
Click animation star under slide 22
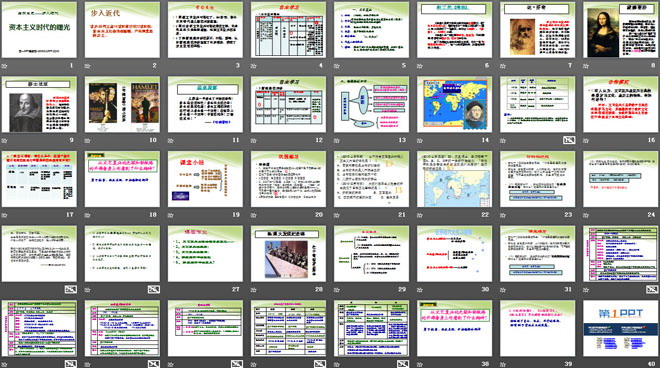click(420, 215)
